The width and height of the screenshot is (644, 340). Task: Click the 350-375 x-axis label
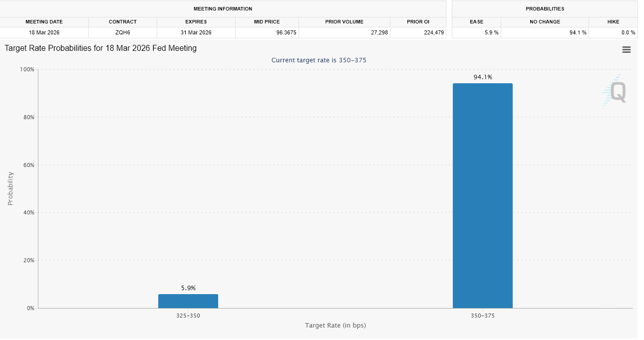point(482,316)
